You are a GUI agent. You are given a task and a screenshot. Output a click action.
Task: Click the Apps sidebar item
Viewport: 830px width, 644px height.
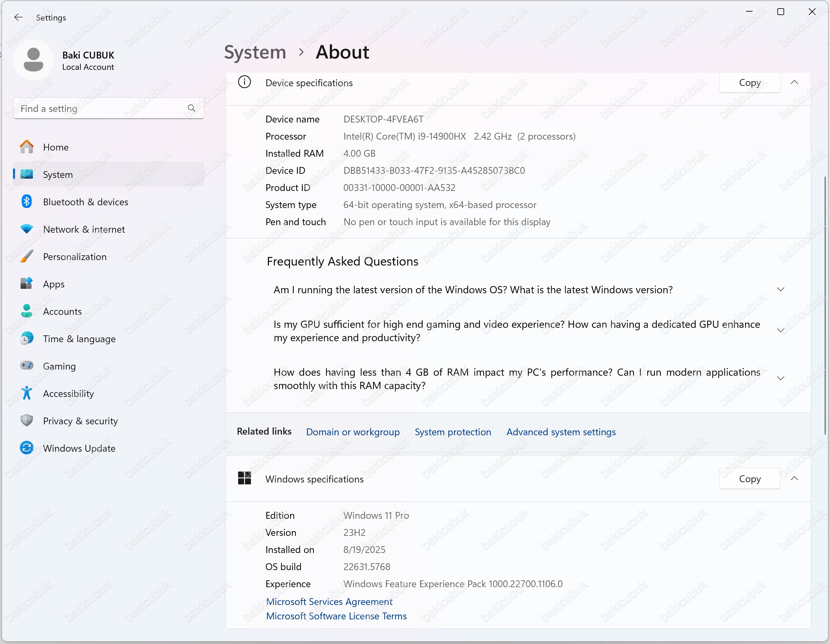tap(109, 284)
